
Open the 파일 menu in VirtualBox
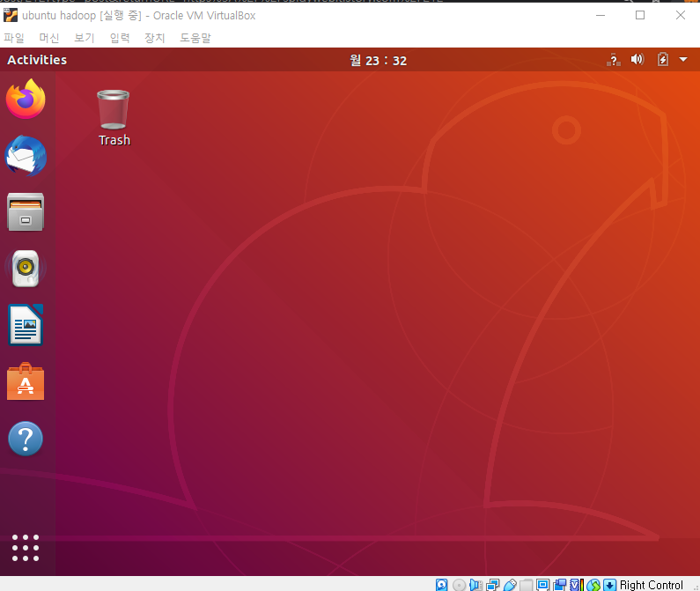(x=14, y=38)
